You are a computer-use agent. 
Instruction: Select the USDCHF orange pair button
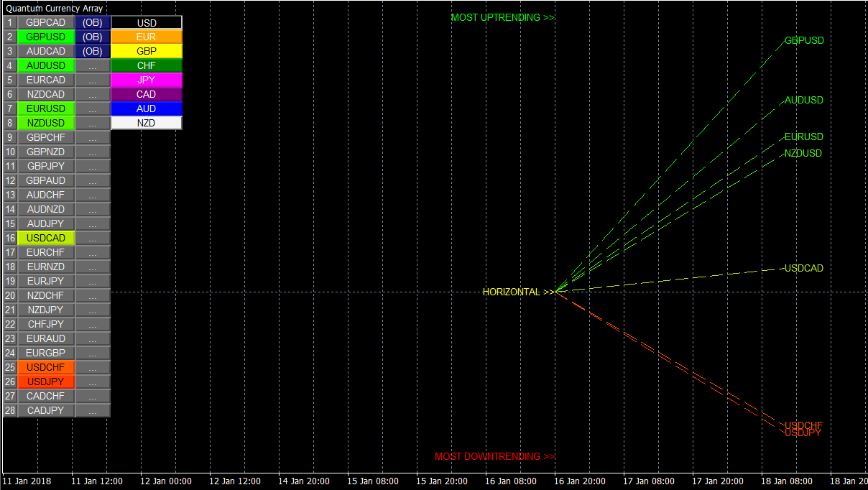coord(46,367)
